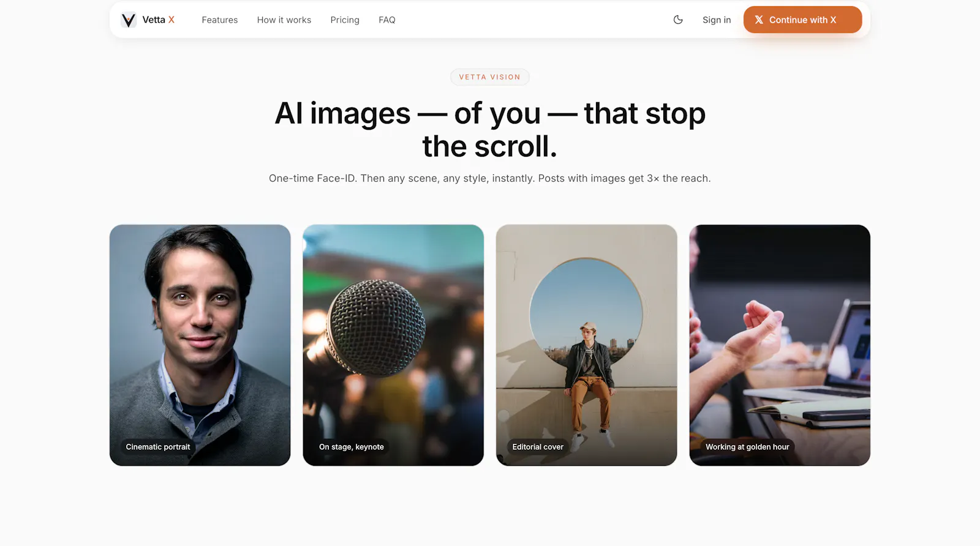Click the One-time Face-ID subtitle text
980x546 pixels.
pyautogui.click(x=490, y=178)
